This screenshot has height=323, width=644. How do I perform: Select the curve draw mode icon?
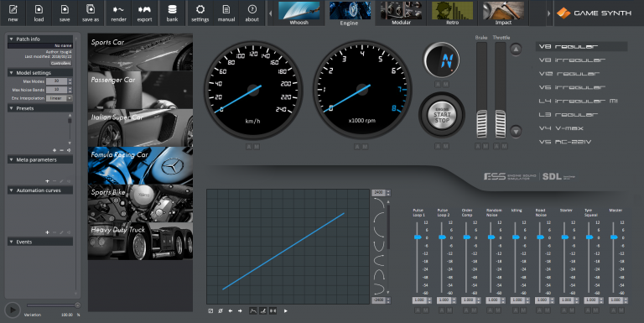click(263, 311)
